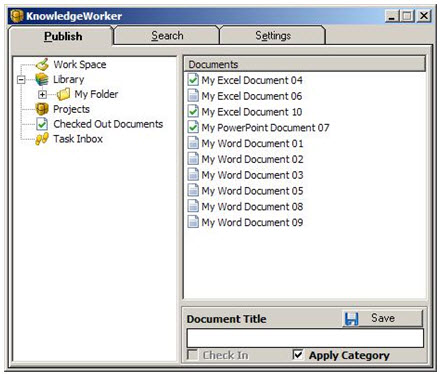Minimize the KnowledgeWorker window

coord(392,16)
